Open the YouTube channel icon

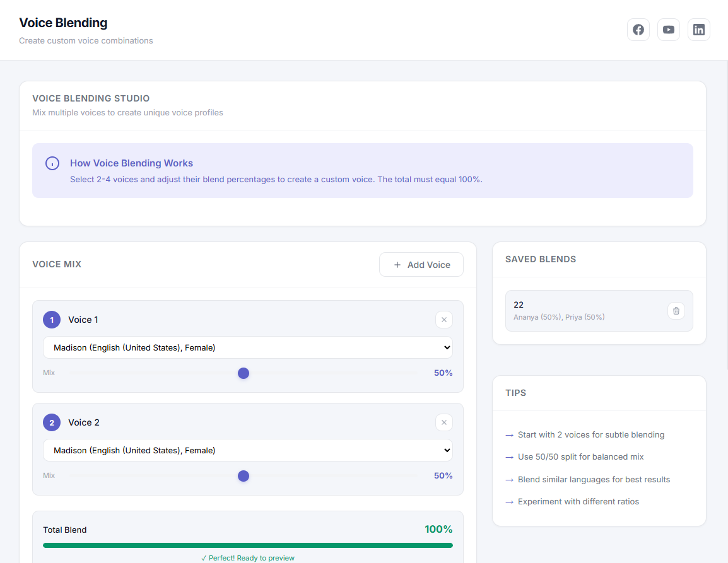(668, 29)
